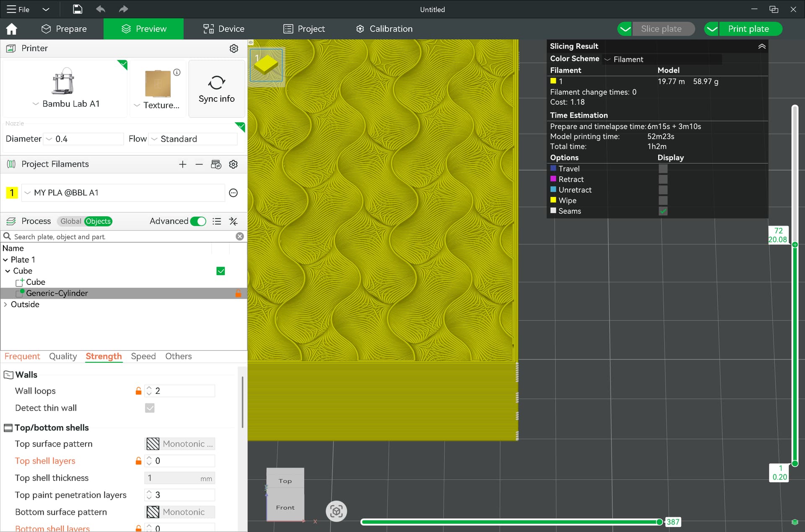Toggle Travel display checkbox
The width and height of the screenshot is (805, 532).
663,169
